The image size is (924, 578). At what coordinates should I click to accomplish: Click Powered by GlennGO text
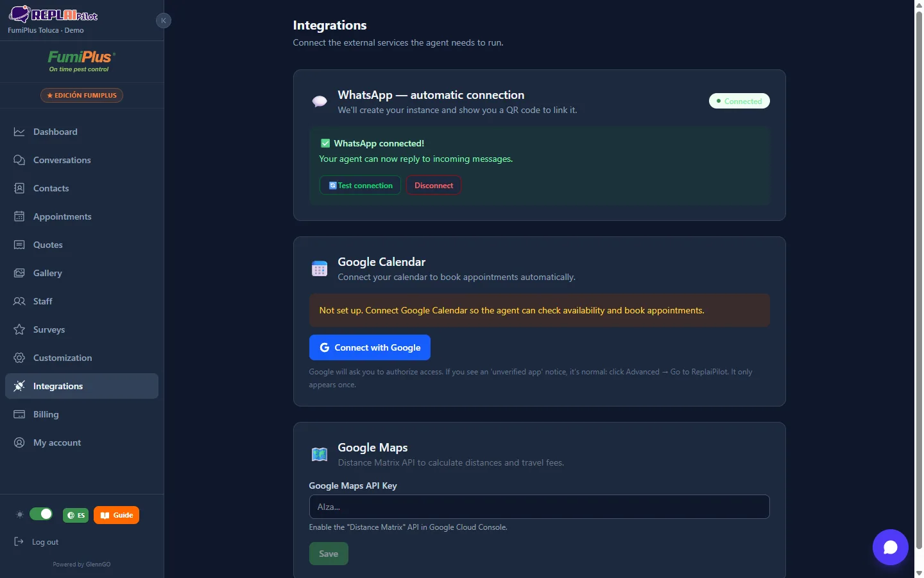pyautogui.click(x=81, y=565)
